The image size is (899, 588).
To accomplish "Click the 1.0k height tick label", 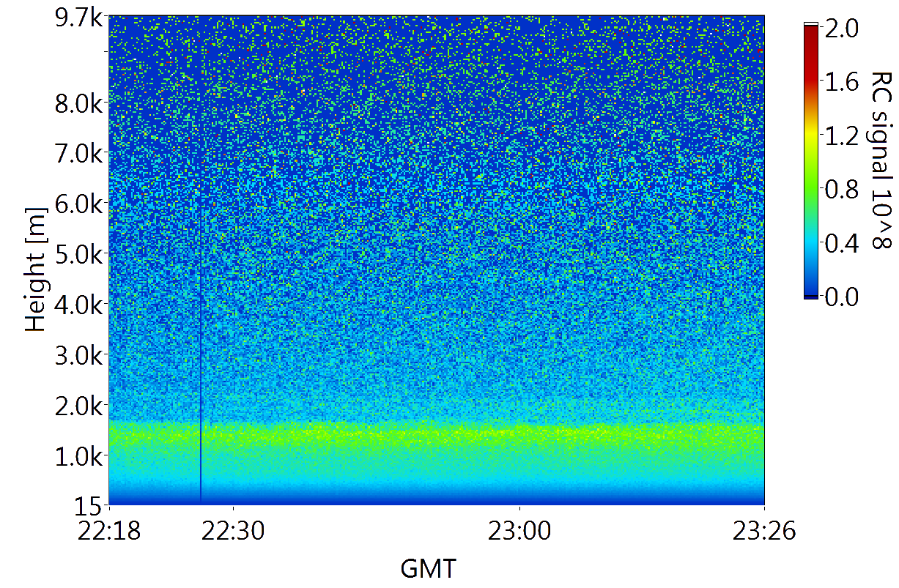I will pos(78,456).
